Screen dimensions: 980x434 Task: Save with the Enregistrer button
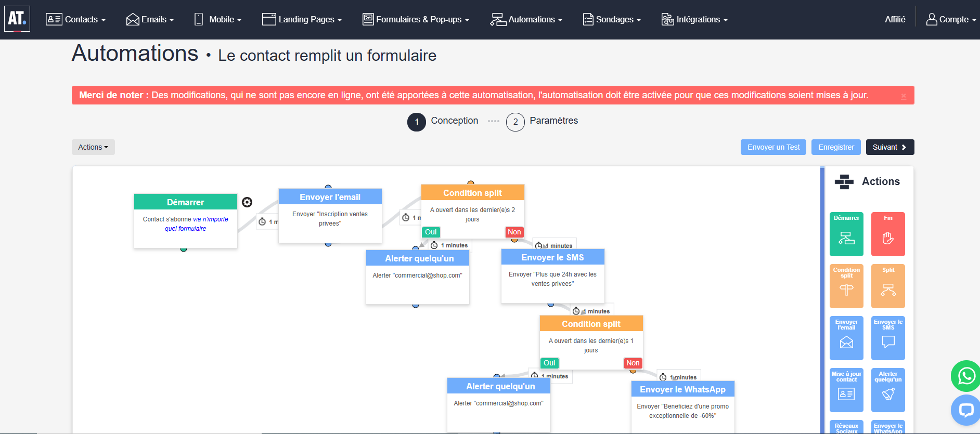pos(836,147)
